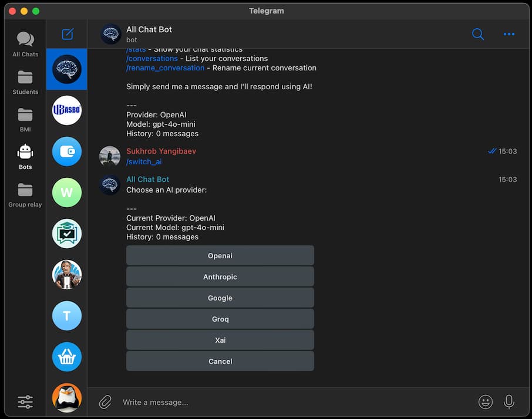
Task: Click the header brain avatar of the bot
Action: (x=110, y=34)
